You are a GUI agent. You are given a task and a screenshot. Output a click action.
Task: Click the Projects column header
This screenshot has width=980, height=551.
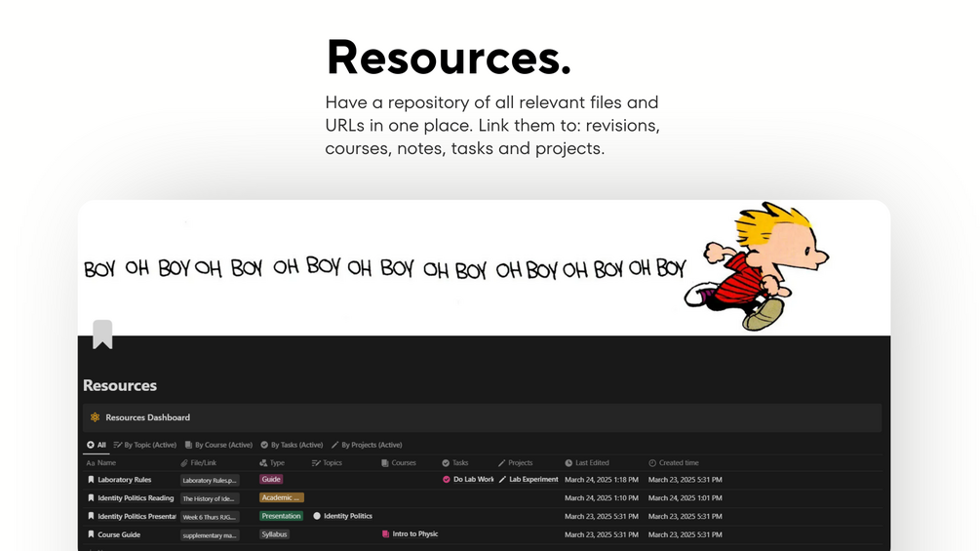tap(515, 463)
